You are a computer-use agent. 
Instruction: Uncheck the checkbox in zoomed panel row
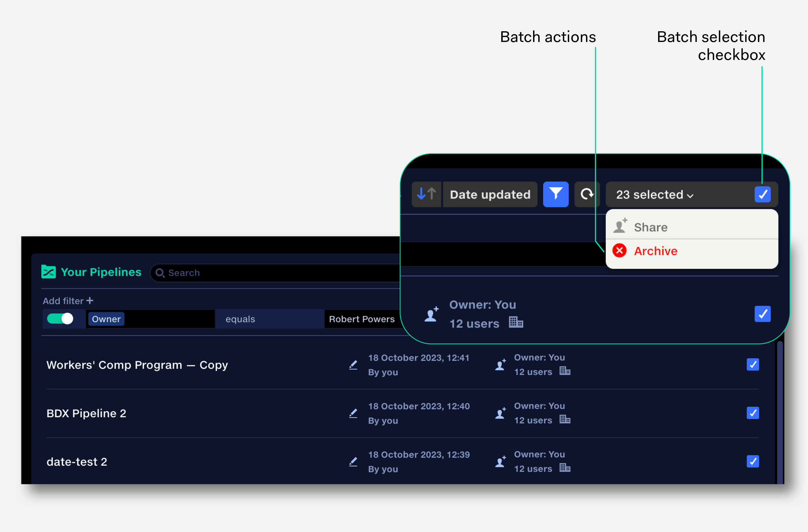coord(763,314)
